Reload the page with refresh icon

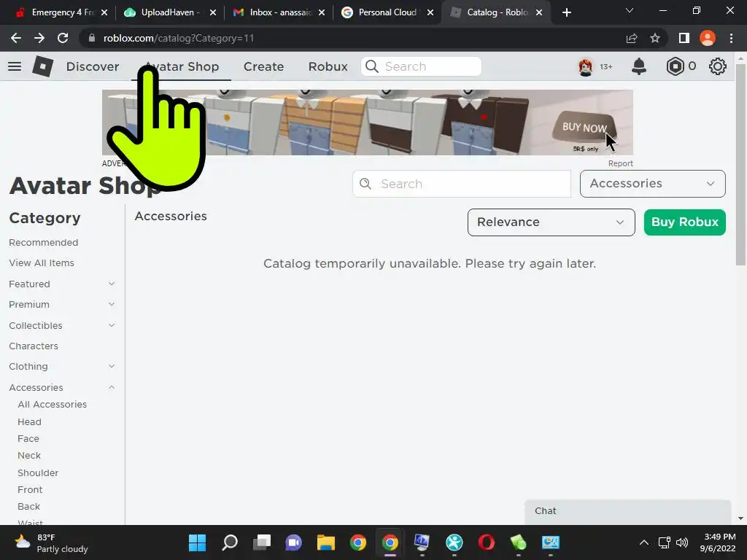[63, 38]
